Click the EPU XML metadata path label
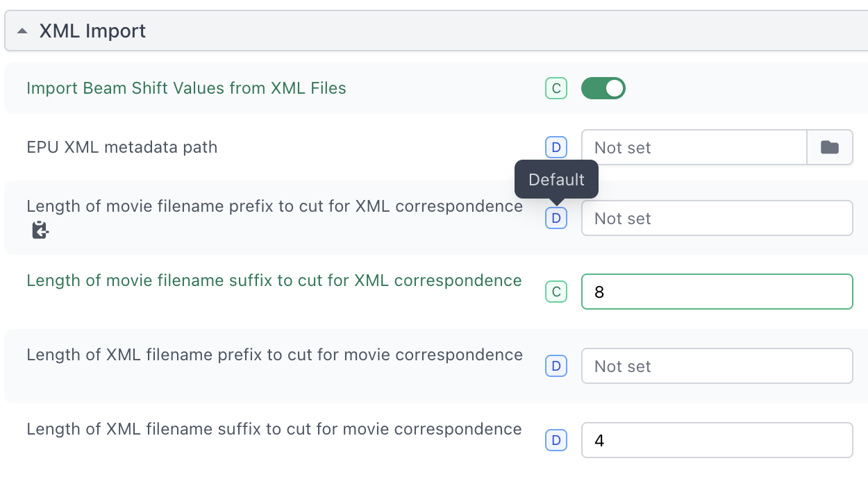Image resolution: width=868 pixels, height=479 pixels. point(122,147)
